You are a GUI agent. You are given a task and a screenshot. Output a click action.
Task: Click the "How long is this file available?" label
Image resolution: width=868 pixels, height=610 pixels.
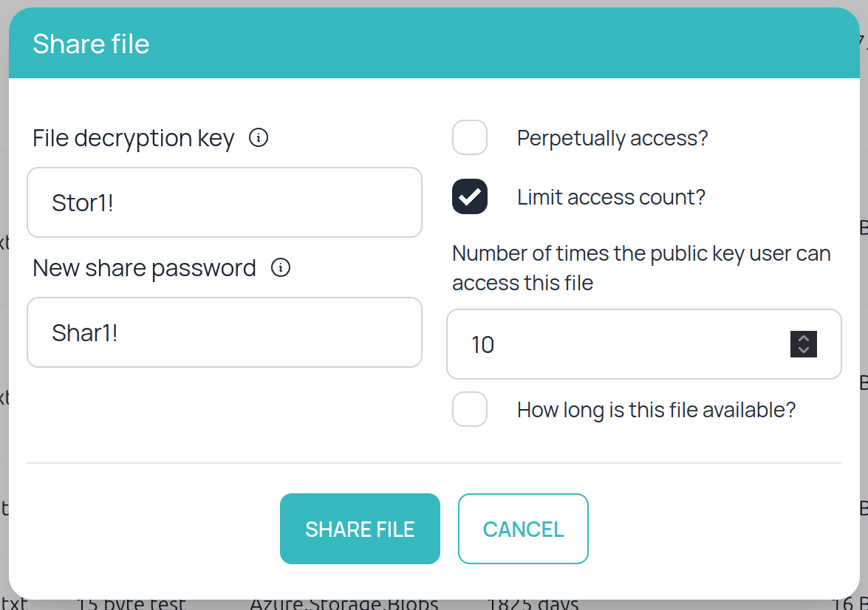[656, 410]
